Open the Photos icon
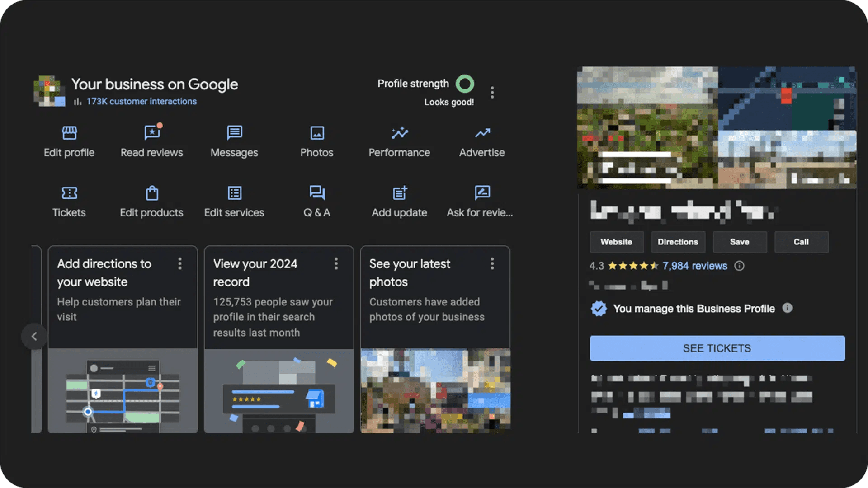868x488 pixels. pyautogui.click(x=317, y=133)
